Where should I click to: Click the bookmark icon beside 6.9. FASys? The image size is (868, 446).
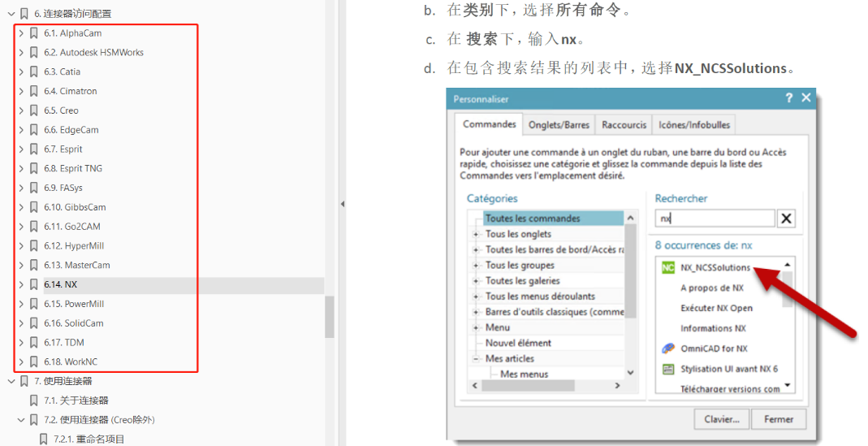coord(34,188)
